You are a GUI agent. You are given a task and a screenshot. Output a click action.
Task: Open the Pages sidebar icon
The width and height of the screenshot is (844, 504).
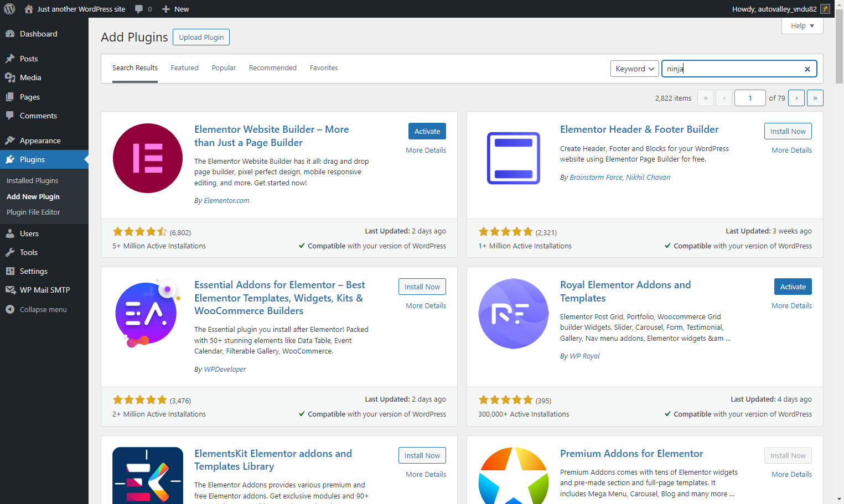pyautogui.click(x=10, y=97)
